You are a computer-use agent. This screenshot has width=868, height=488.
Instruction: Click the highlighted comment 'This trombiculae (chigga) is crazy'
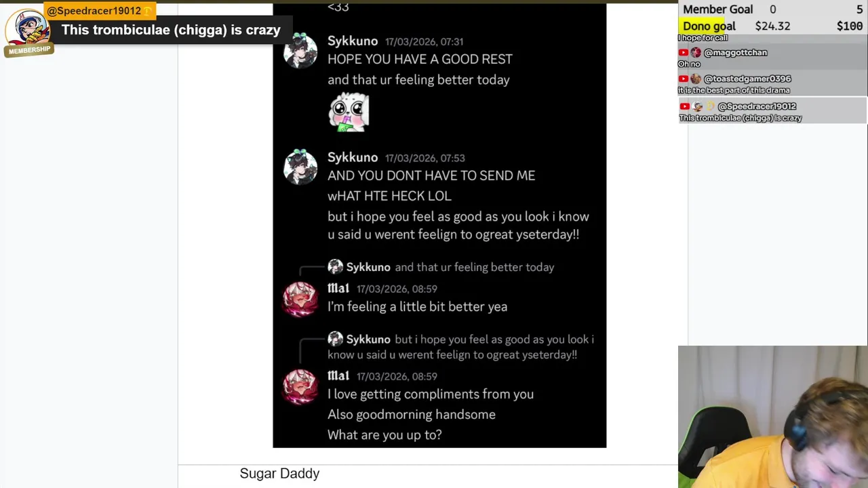pyautogui.click(x=171, y=30)
